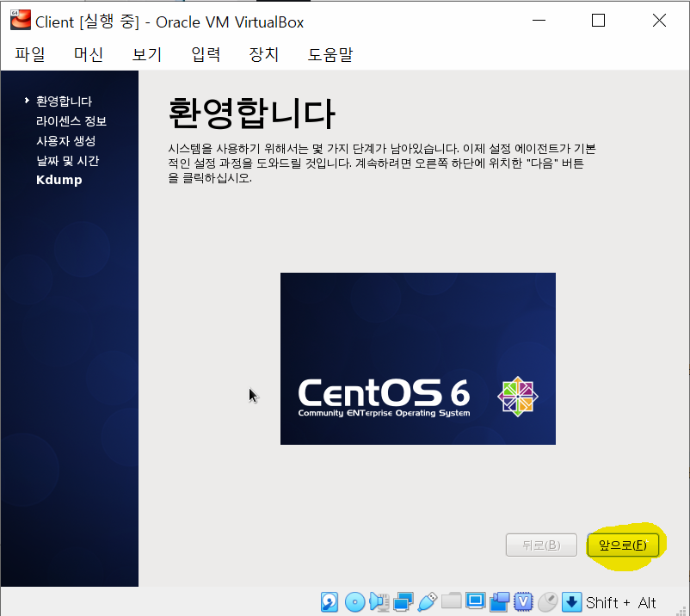Screen dimensions: 690x616
Task: Click the display settings status icon
Action: (475, 601)
